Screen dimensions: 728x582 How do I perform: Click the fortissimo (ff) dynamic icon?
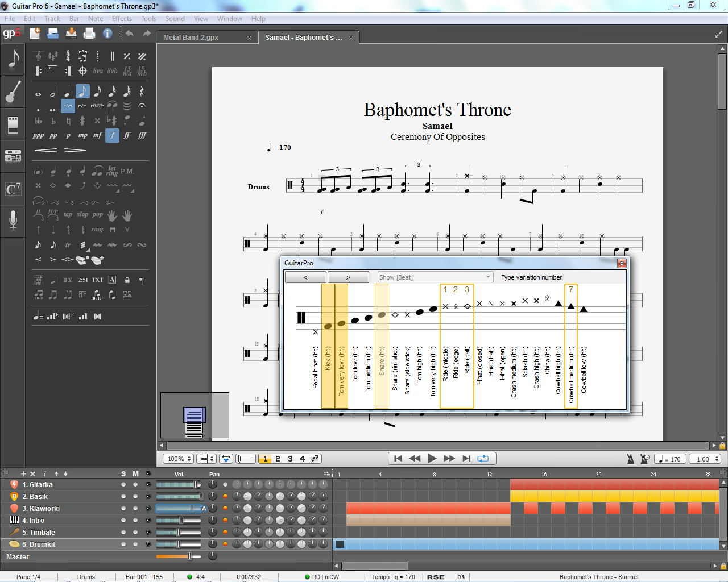click(x=127, y=135)
